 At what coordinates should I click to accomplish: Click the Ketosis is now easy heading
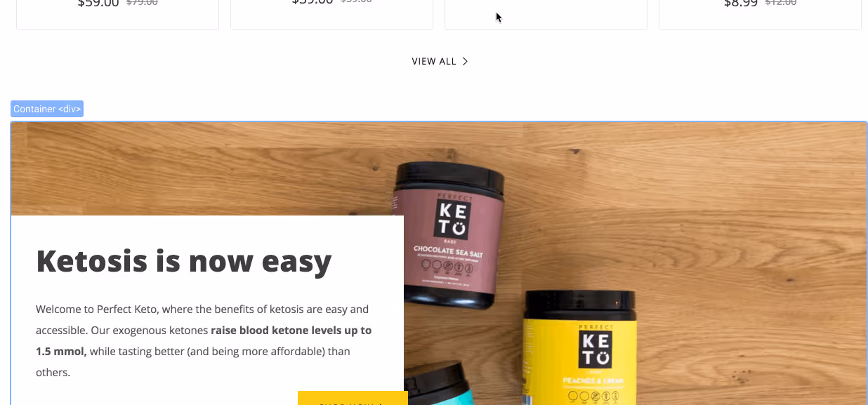tap(183, 261)
